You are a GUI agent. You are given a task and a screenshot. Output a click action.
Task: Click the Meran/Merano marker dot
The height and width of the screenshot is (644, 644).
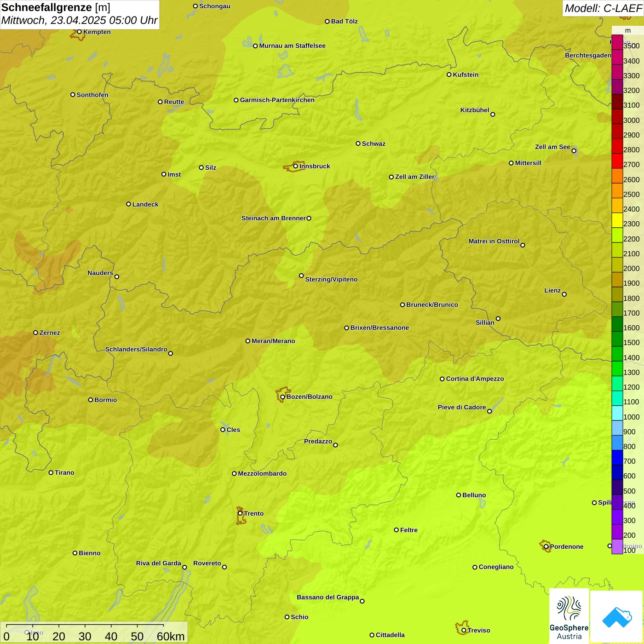(248, 341)
